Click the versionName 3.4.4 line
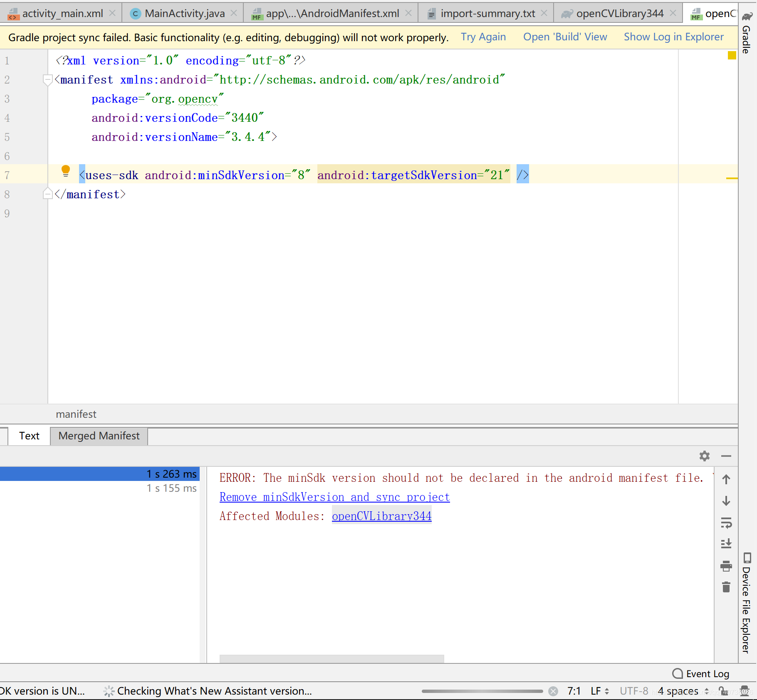The height and width of the screenshot is (700, 757). point(184,137)
